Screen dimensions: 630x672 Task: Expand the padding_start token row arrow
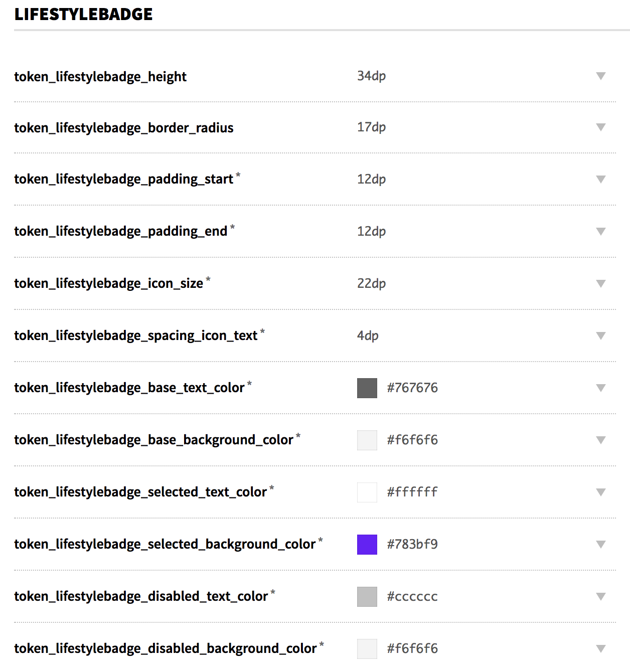[x=600, y=180]
